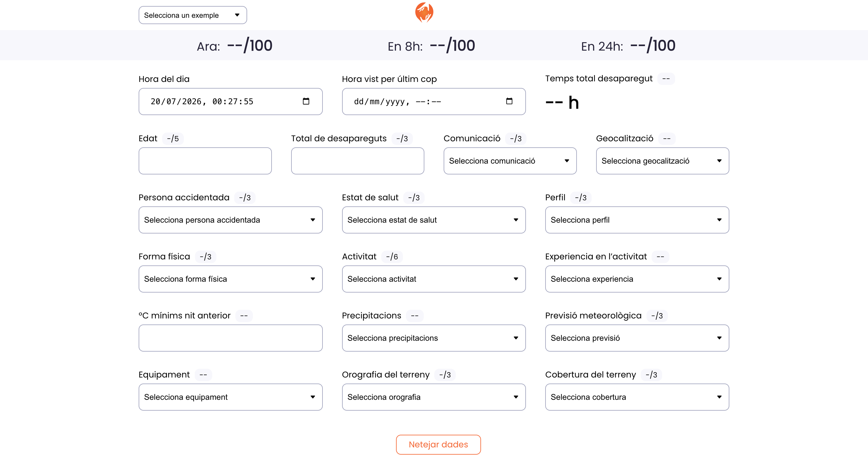Choose from Selecciona perfil dropdown
The image size is (868, 473).
click(x=637, y=220)
